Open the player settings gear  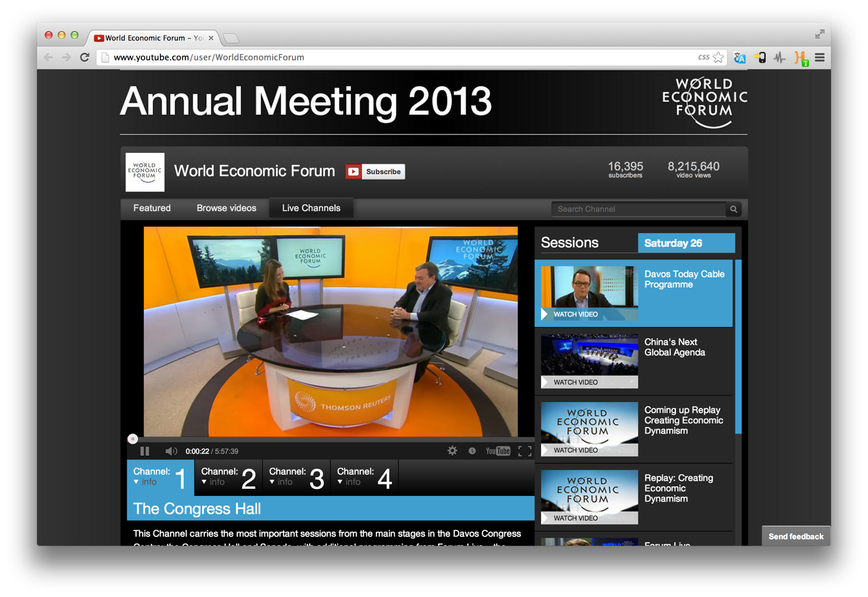452,451
